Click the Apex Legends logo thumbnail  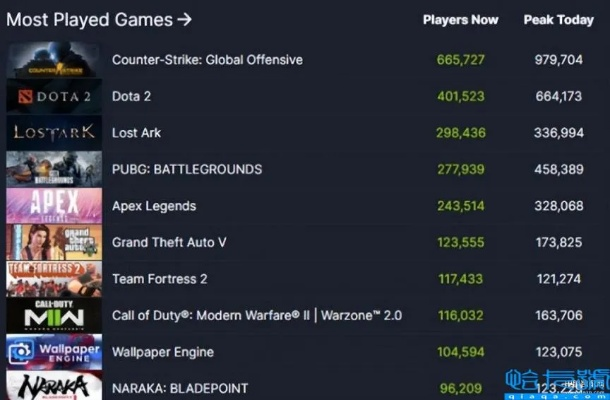click(x=54, y=206)
